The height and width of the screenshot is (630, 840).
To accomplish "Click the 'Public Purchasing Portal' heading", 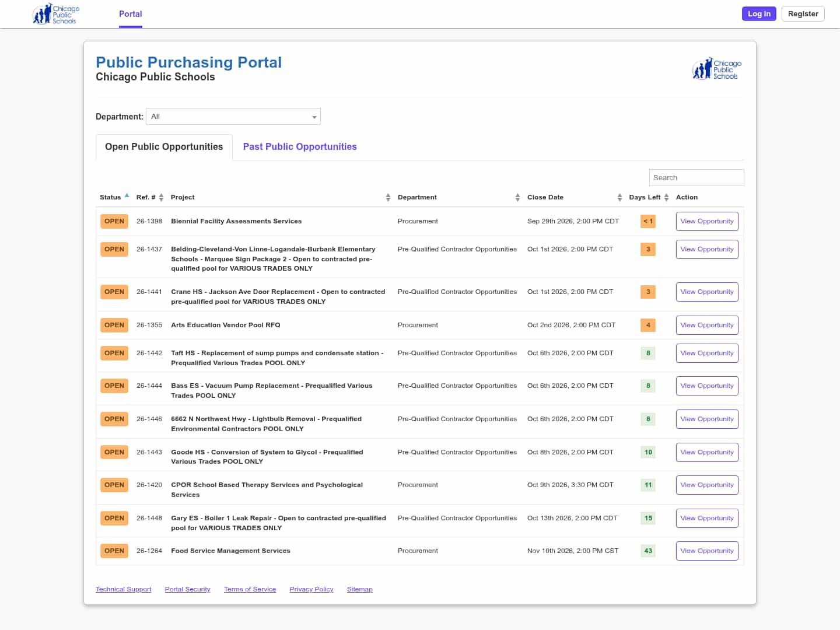I will (x=188, y=62).
